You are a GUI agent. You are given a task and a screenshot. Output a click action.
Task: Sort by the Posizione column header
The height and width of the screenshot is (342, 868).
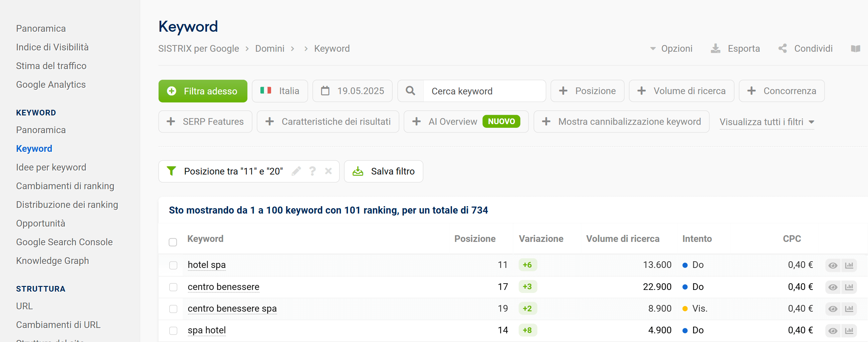(475, 239)
